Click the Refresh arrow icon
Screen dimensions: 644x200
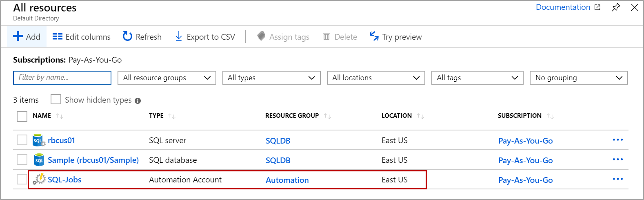pyautogui.click(x=127, y=36)
